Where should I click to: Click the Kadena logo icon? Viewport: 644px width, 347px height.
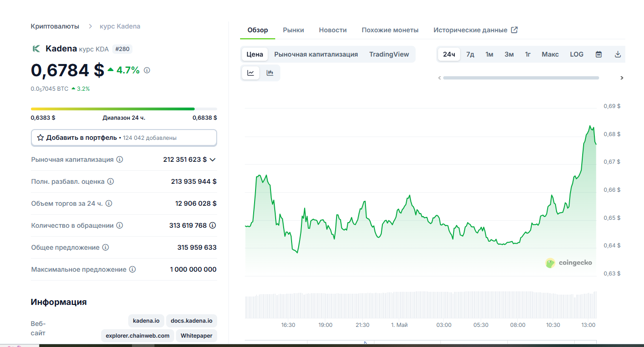(36, 49)
